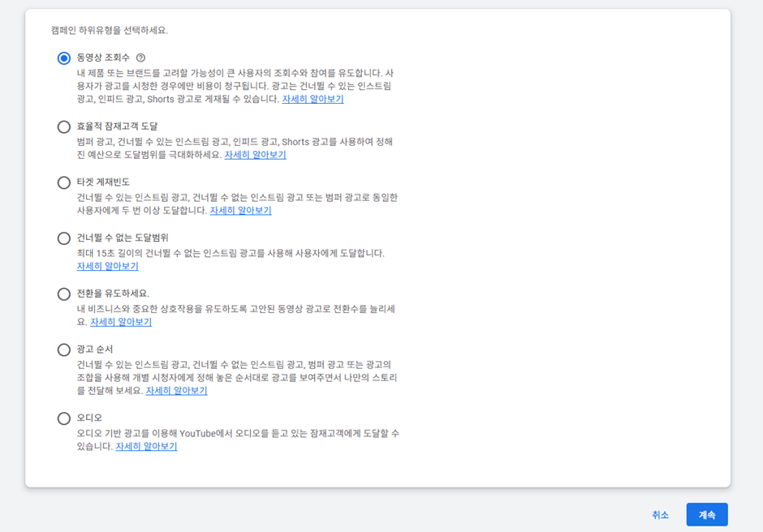Click the 오디오 label text
The width and height of the screenshot is (763, 532).
(x=89, y=418)
